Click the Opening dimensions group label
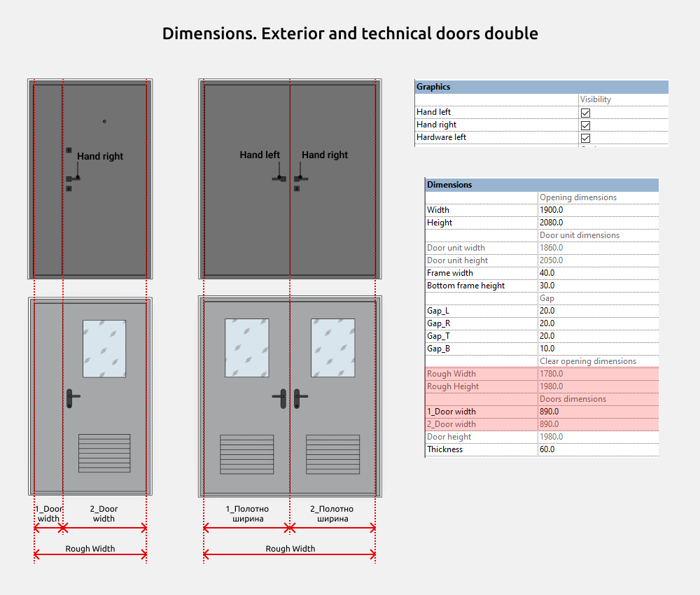Image resolution: width=700 pixels, height=595 pixels. pos(578,197)
